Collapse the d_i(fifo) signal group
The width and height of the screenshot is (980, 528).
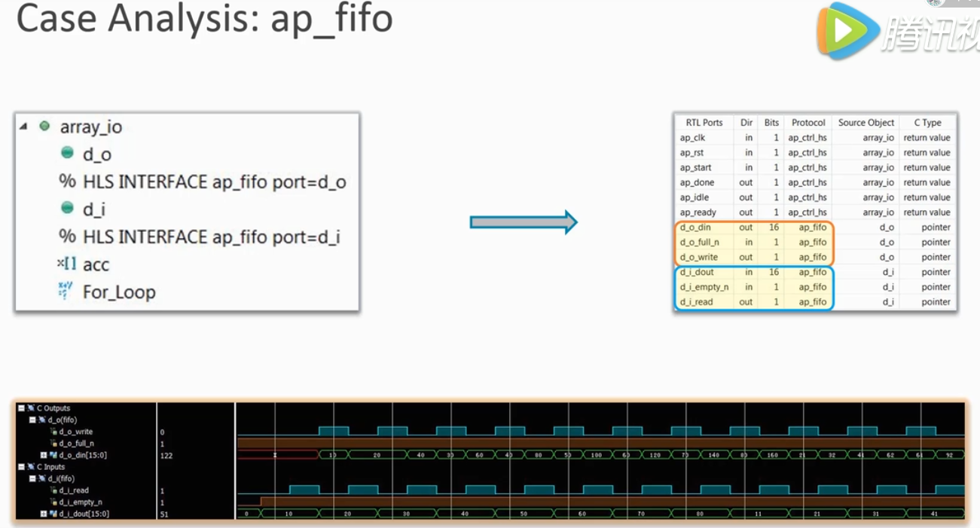32,478
